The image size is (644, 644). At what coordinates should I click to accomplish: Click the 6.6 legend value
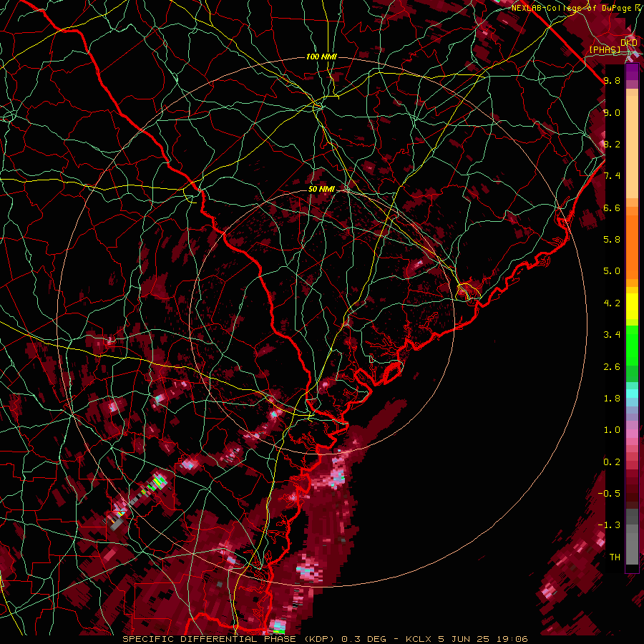pos(612,208)
